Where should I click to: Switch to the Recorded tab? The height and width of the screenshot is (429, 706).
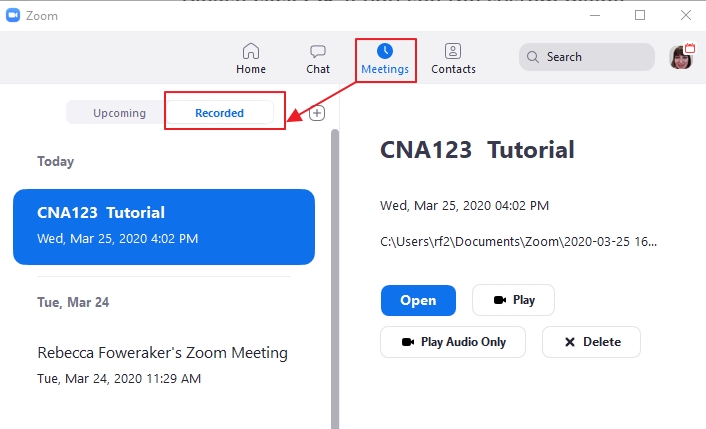click(220, 113)
